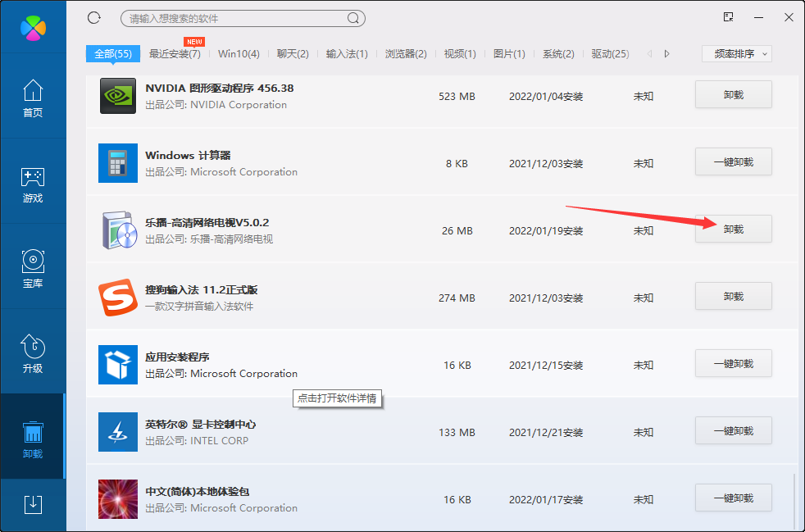The height and width of the screenshot is (532, 805).
Task: Switch to 浏览器(2) tab
Action: (406, 54)
